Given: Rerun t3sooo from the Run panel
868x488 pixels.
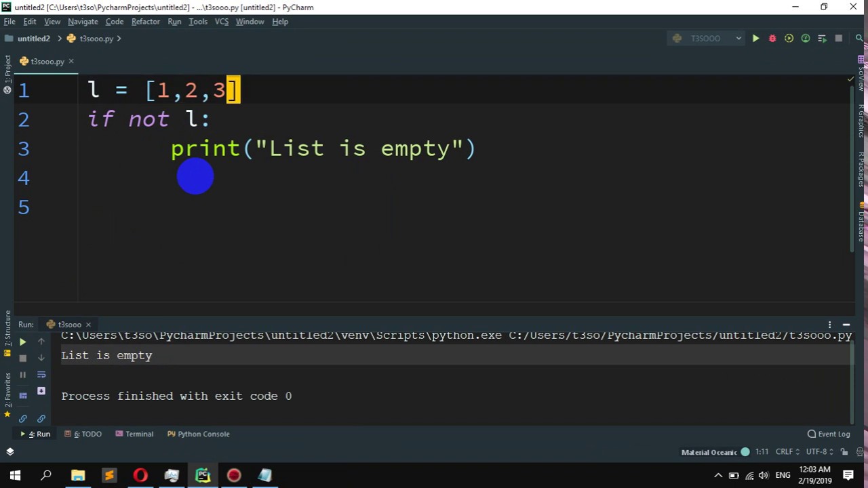Looking at the screenshot, I should [22, 342].
